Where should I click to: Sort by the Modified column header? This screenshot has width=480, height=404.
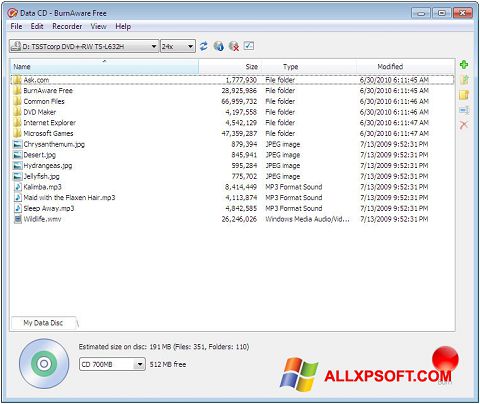tap(405, 66)
